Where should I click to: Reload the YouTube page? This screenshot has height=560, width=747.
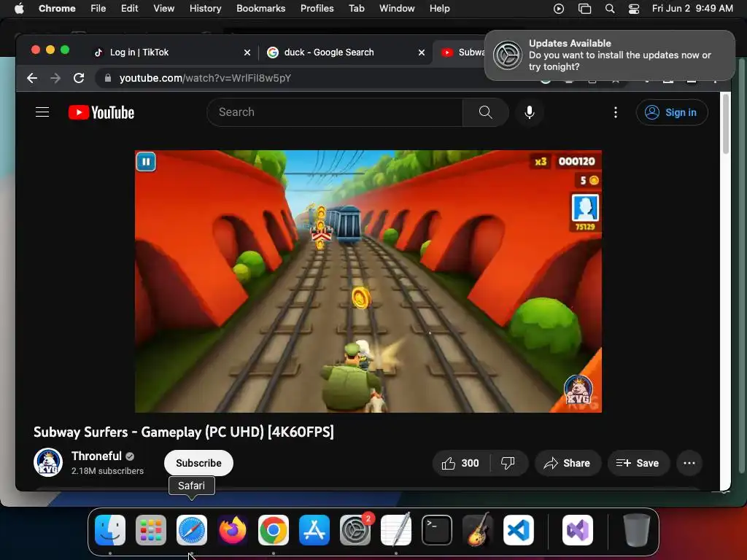coord(79,78)
